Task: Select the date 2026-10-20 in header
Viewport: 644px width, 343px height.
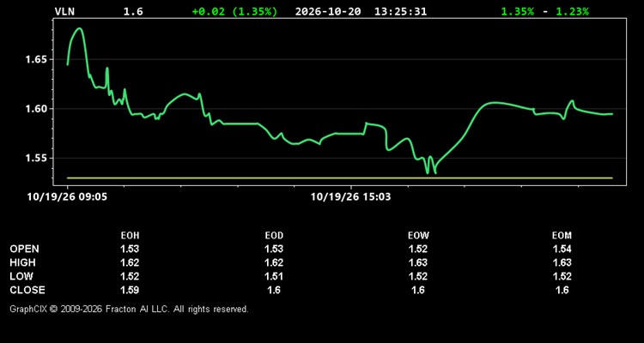Action: coord(328,11)
